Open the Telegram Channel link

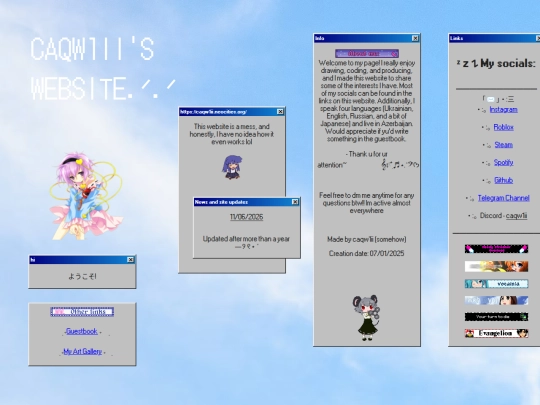[x=503, y=198]
